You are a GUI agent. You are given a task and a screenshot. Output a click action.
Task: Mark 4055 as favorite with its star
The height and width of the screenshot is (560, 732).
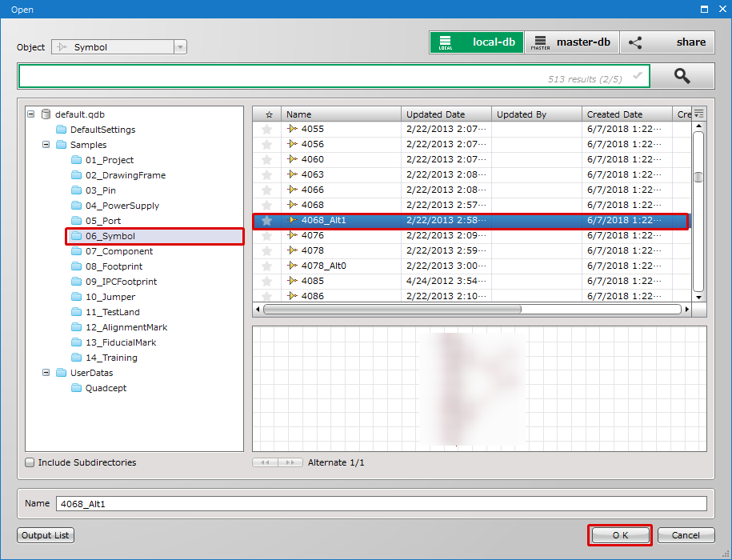coord(267,129)
